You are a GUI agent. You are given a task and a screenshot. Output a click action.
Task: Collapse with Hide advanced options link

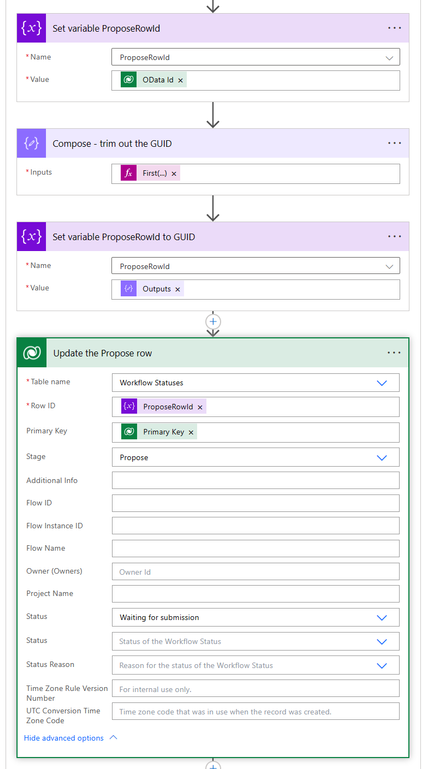click(x=64, y=738)
